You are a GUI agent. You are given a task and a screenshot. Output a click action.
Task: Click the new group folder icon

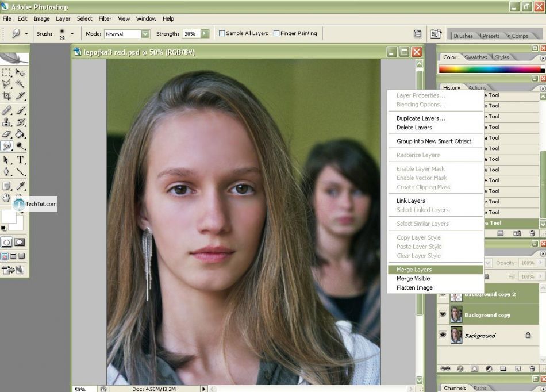coord(503,368)
